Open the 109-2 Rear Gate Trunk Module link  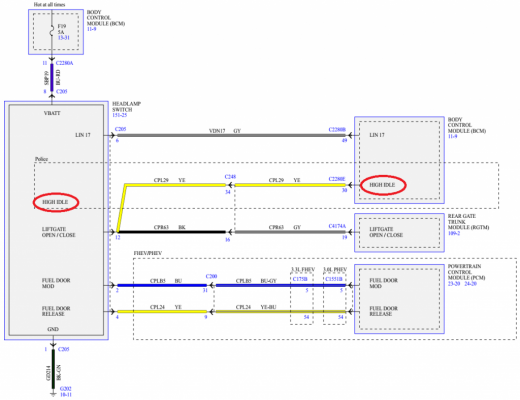coord(454,233)
